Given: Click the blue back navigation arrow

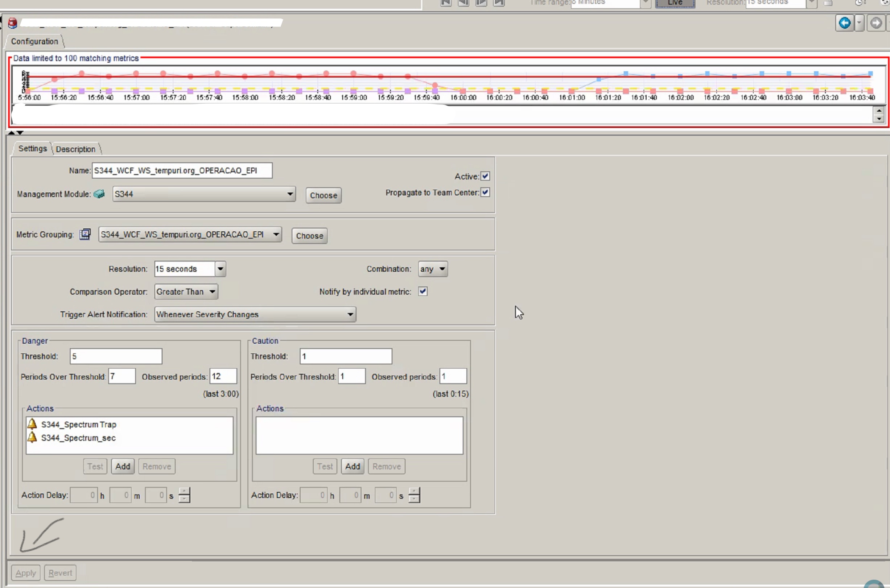Looking at the screenshot, I should click(x=844, y=23).
